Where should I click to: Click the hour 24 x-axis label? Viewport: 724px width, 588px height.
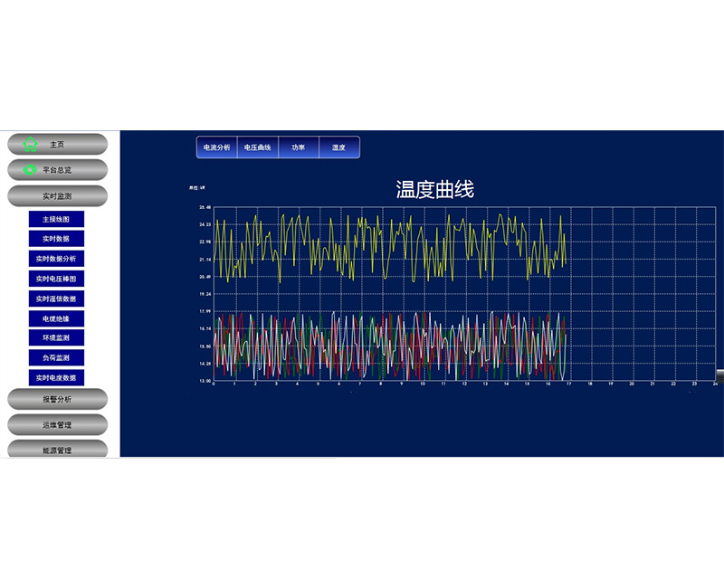pos(715,384)
